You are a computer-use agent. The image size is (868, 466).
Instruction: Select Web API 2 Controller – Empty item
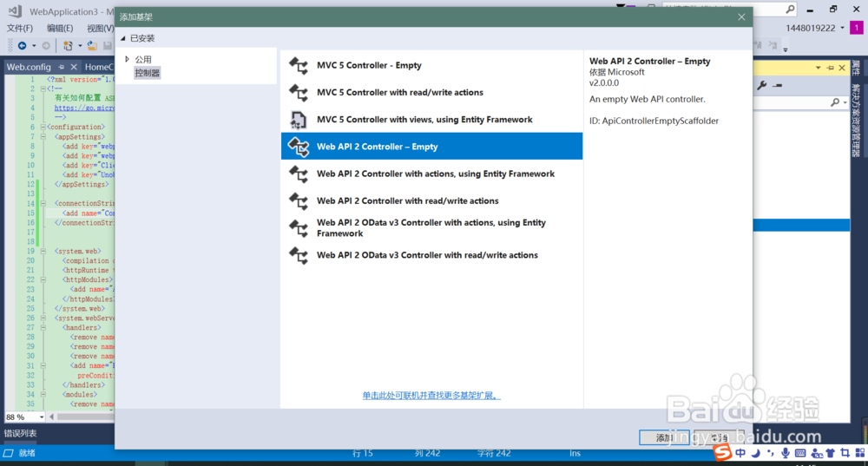point(431,147)
